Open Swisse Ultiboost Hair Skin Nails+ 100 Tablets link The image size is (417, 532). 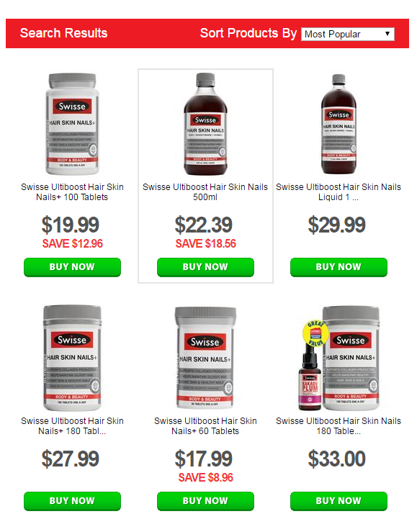[x=72, y=192]
